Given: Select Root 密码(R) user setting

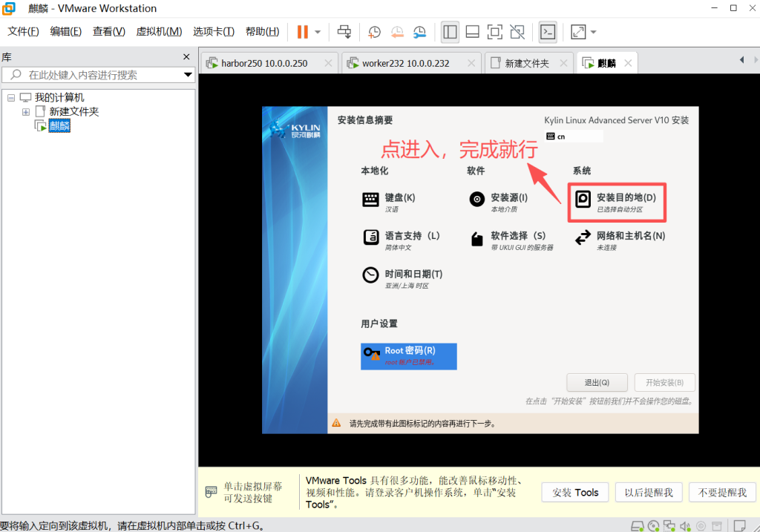Looking at the screenshot, I should [x=408, y=355].
